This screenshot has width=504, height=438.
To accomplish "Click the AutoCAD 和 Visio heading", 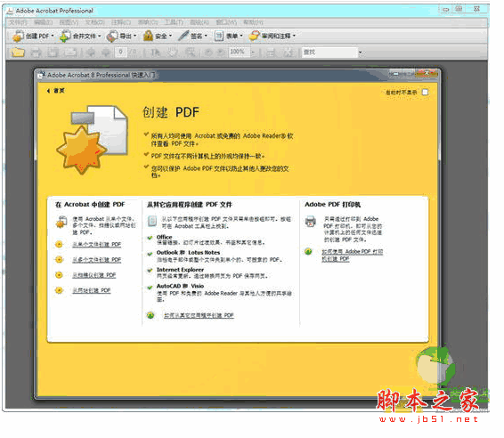I will 180,286.
